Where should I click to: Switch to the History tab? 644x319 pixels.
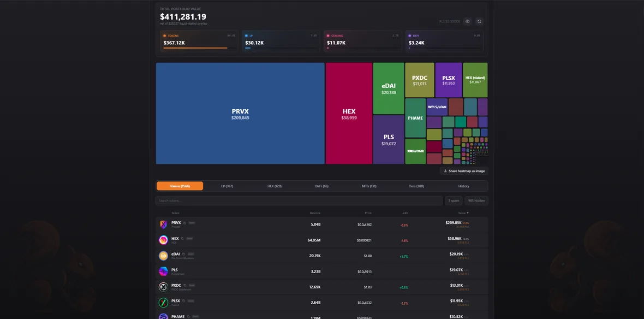click(464, 186)
